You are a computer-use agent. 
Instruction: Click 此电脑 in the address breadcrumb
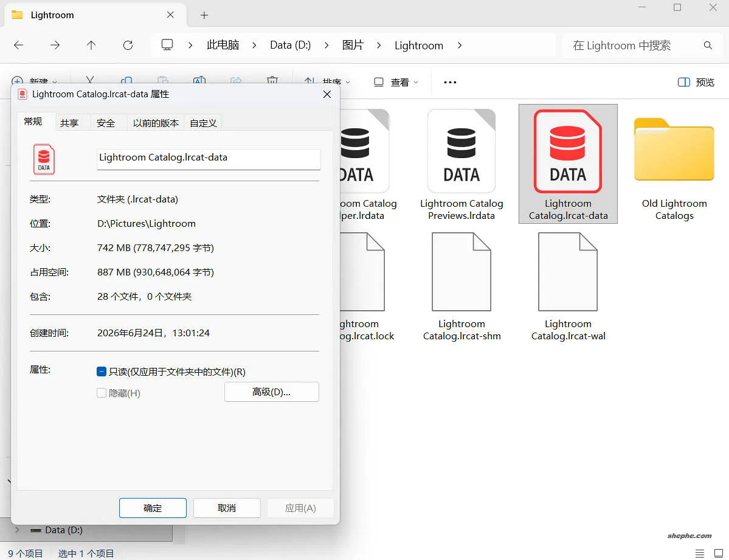pyautogui.click(x=223, y=45)
